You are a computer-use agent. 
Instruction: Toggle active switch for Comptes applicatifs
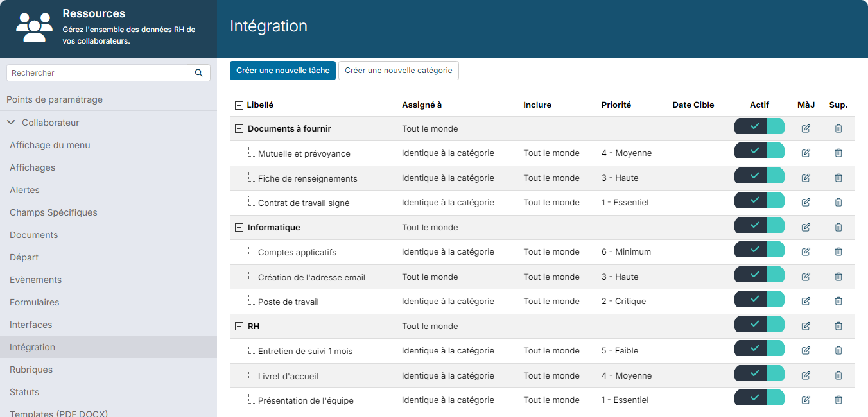point(759,250)
